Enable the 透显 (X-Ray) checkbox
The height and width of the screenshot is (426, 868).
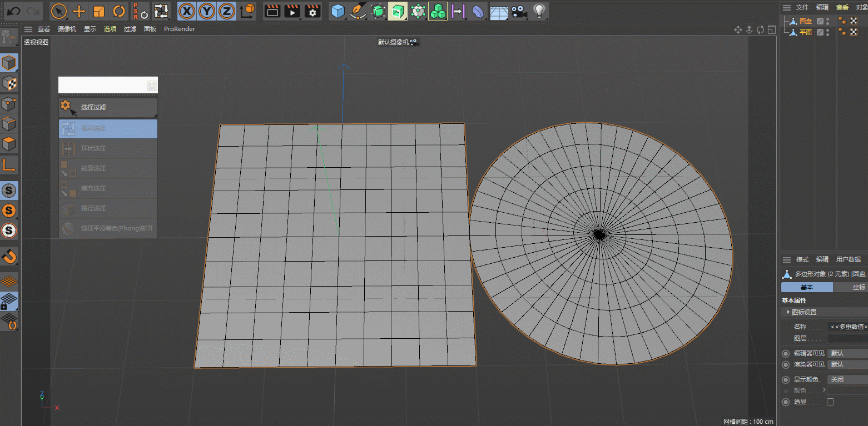tap(830, 402)
